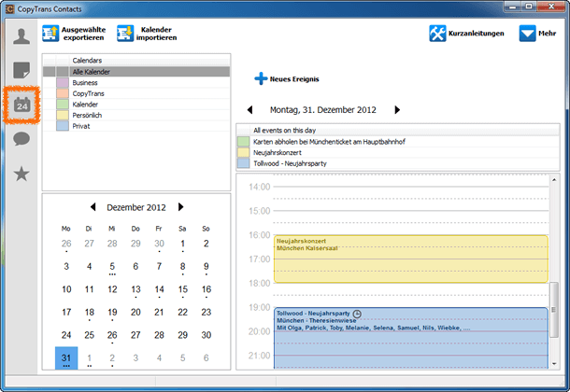Image resolution: width=570 pixels, height=392 pixels.
Task: Click Kalender green color swatch
Action: 63,105
